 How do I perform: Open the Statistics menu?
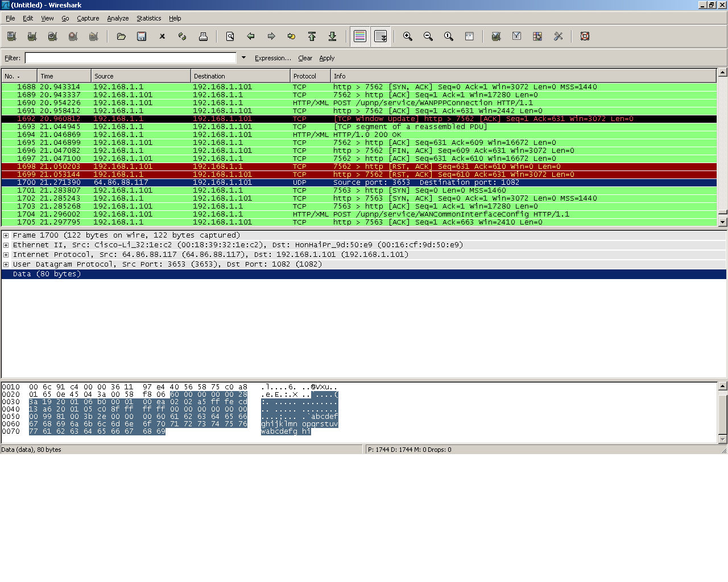coord(148,18)
